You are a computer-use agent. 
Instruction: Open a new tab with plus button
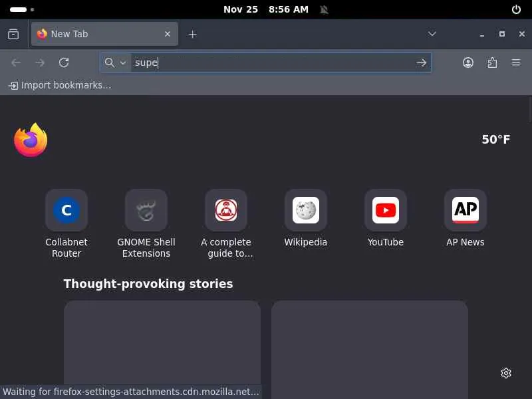pyautogui.click(x=192, y=35)
